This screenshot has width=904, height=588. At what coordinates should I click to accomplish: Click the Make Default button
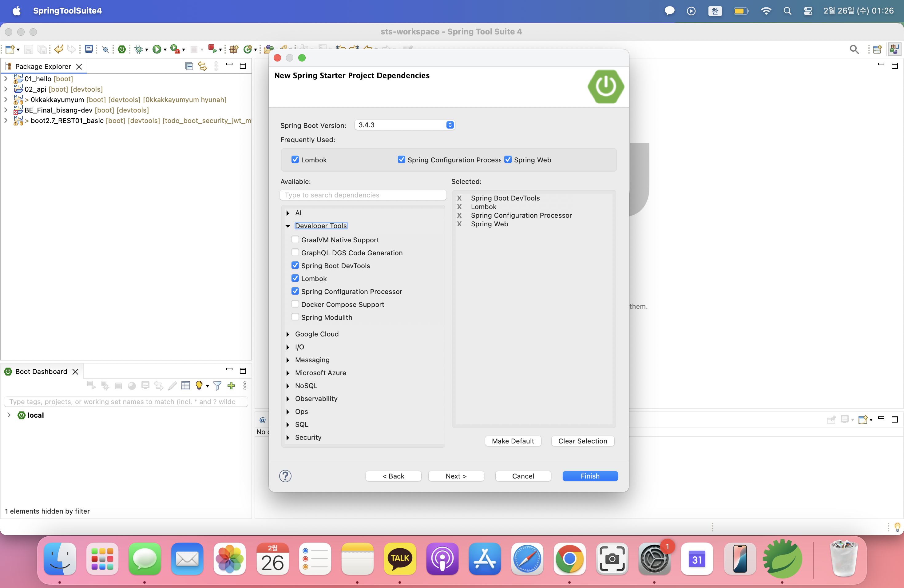click(x=513, y=441)
